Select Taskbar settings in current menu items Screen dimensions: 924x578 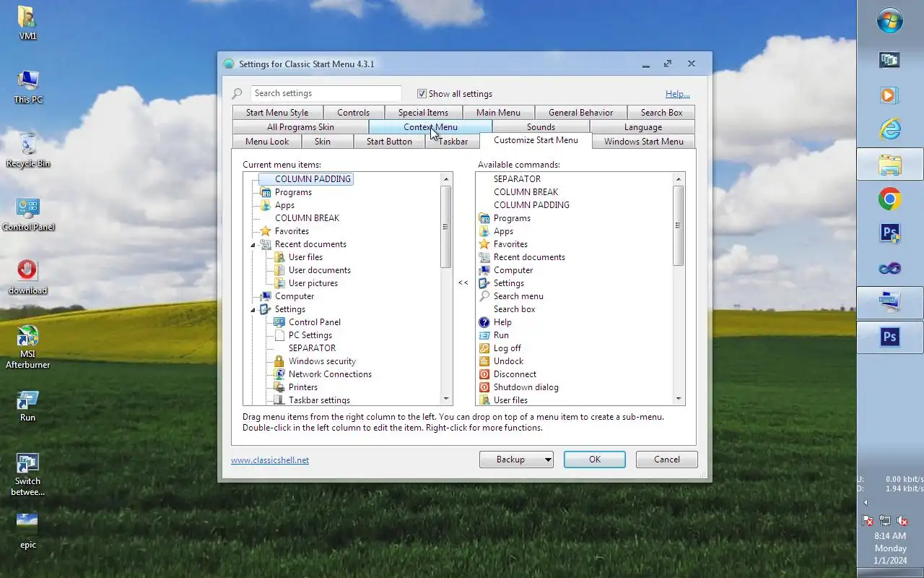tap(319, 400)
